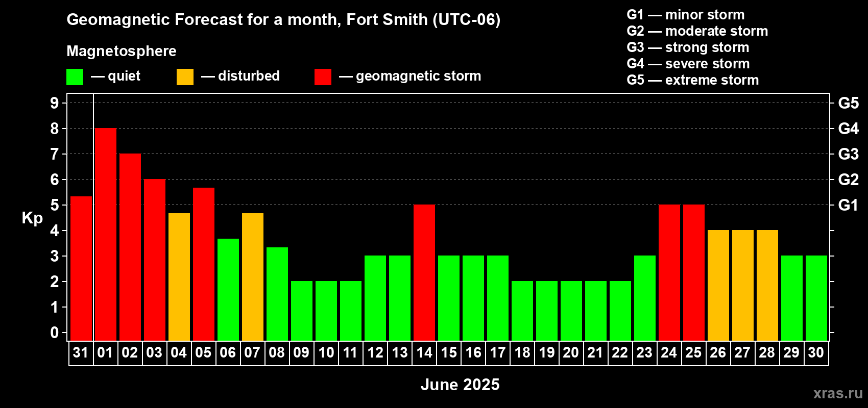Click 'G4 — severe storm' legend text
This screenshot has height=408, width=868.
688,64
